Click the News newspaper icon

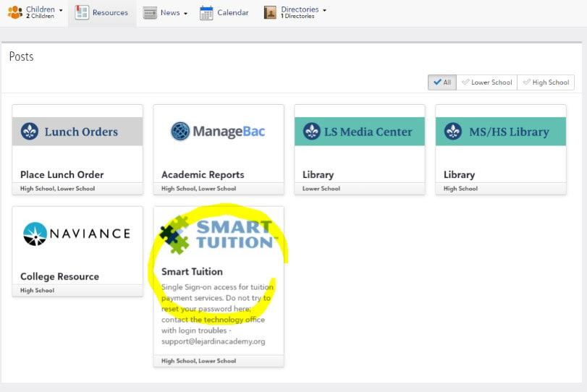[150, 13]
